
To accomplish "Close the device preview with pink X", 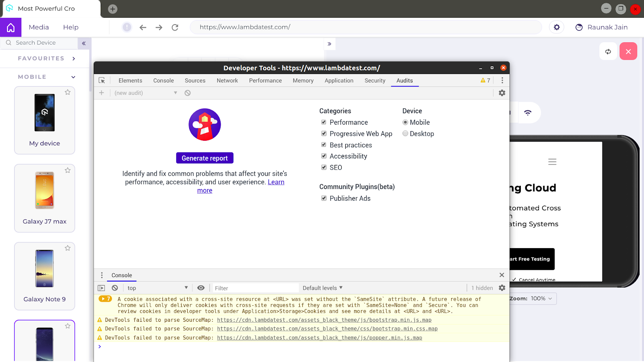I will tap(628, 51).
